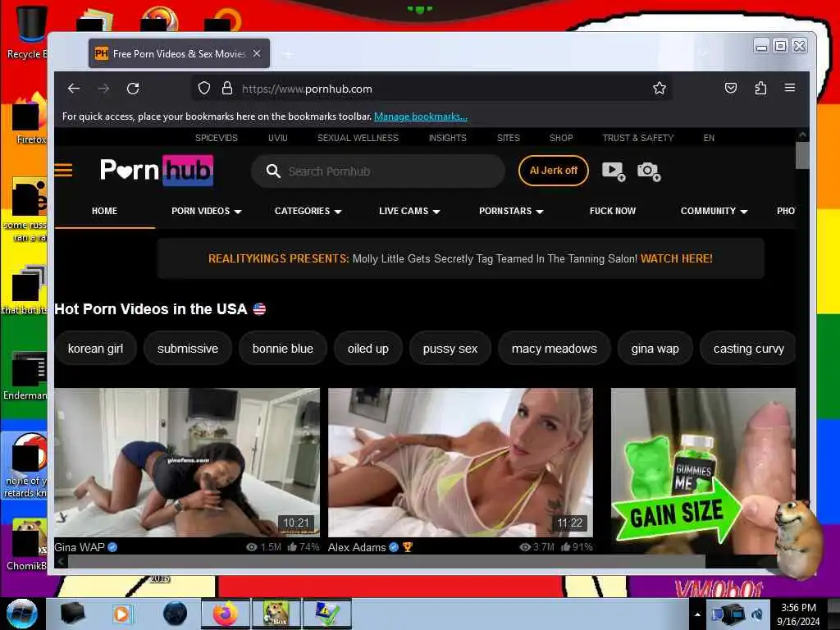The image size is (840, 630).
Task: Click the site logo in the header
Action: click(x=157, y=171)
